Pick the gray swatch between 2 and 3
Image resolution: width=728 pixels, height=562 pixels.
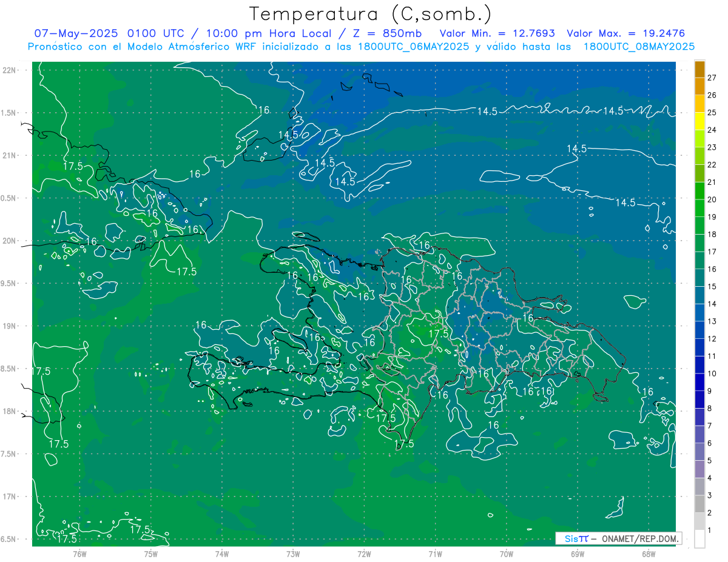coord(699,504)
